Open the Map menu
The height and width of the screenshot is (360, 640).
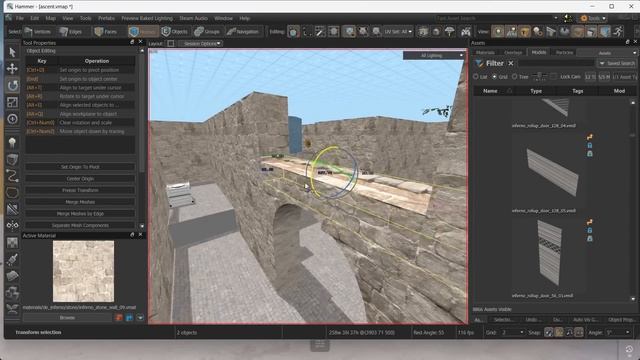tap(51, 18)
